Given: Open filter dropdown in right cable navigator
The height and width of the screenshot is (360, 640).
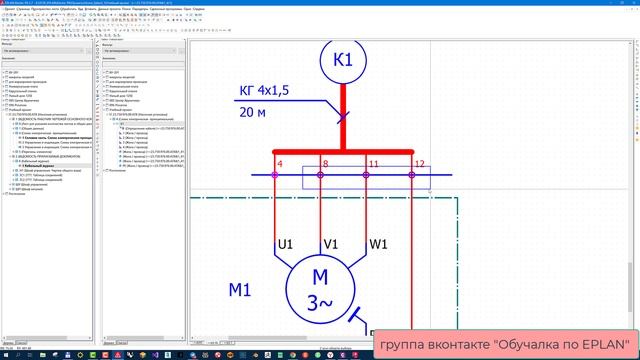Looking at the screenshot, I should point(140,51).
